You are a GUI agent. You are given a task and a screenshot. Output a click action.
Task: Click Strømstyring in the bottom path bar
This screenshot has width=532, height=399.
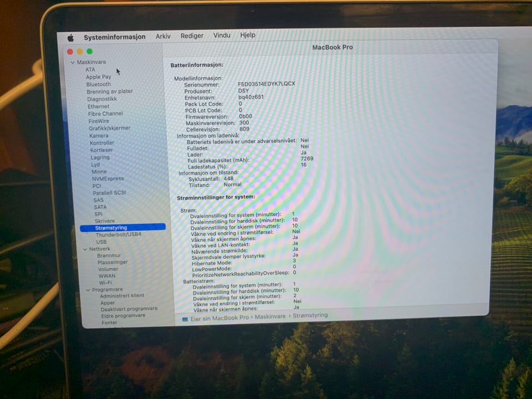[310, 315]
